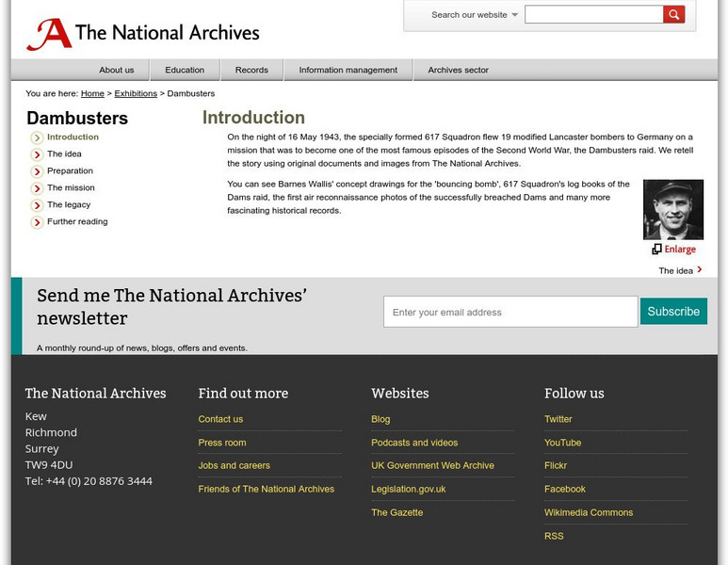This screenshot has width=728, height=565.
Task: Open The legacy section
Action: (x=69, y=204)
